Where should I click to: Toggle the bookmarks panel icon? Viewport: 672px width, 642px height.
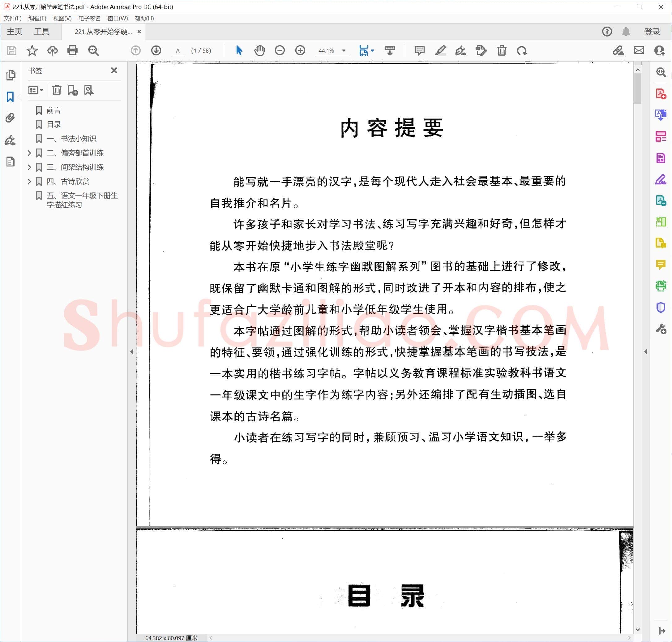coord(10,97)
